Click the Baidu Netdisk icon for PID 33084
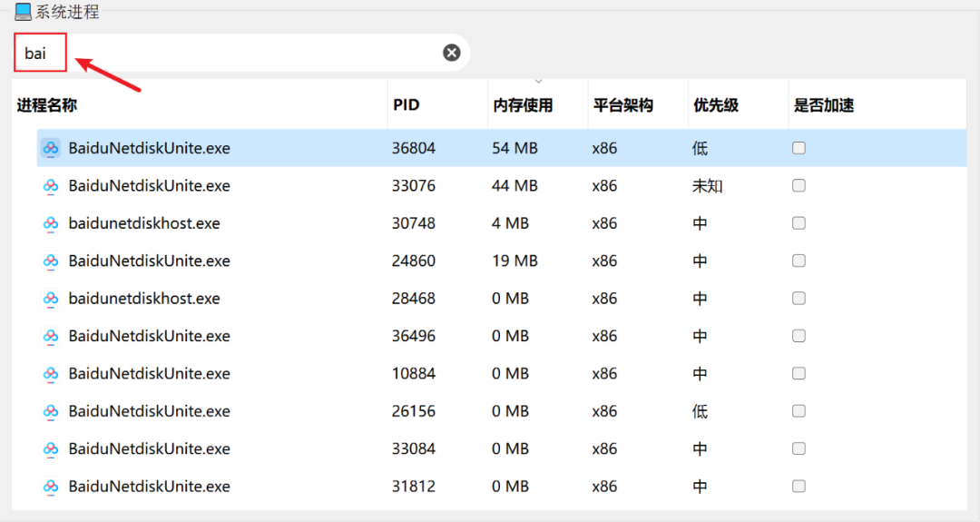The image size is (980, 522). [x=51, y=448]
